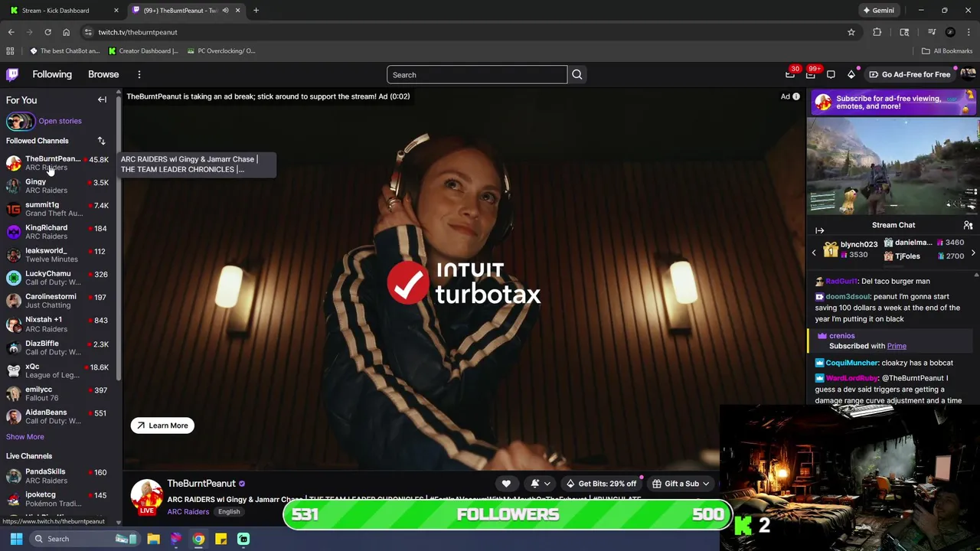980x551 pixels.
Task: Show next gift leaderboard entries
Action: (x=973, y=252)
